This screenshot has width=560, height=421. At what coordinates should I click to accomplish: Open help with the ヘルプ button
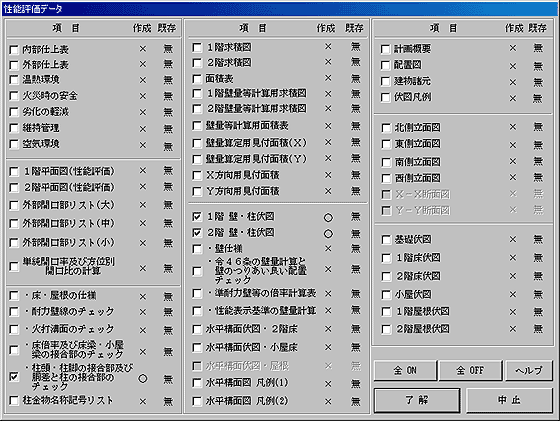point(529,371)
